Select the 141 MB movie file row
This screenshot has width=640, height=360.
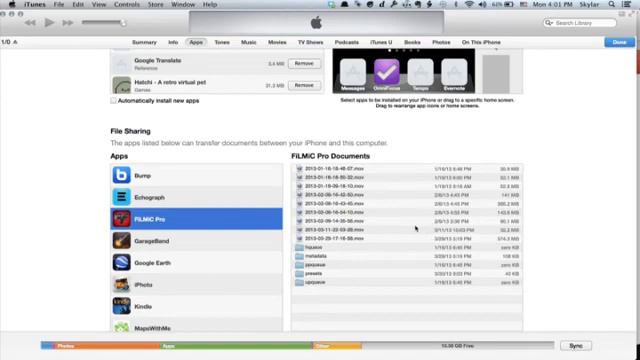[407, 195]
